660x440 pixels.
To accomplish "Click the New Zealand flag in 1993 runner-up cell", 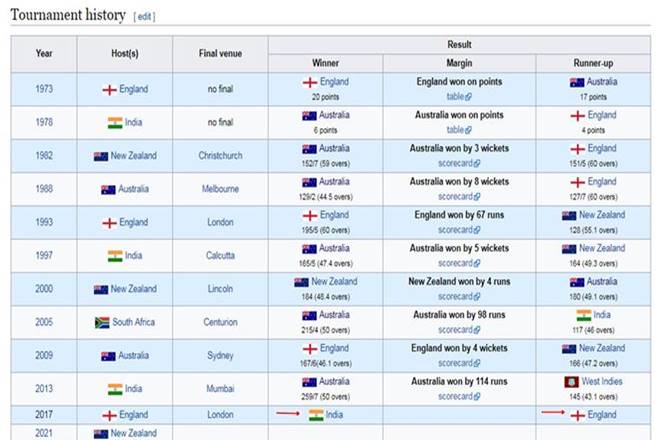I will (569, 216).
